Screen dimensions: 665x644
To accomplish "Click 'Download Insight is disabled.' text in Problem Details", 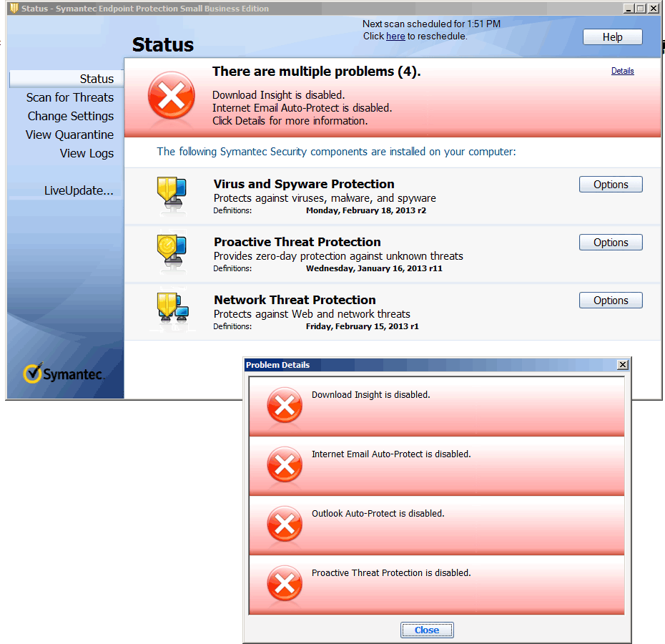I will point(370,395).
